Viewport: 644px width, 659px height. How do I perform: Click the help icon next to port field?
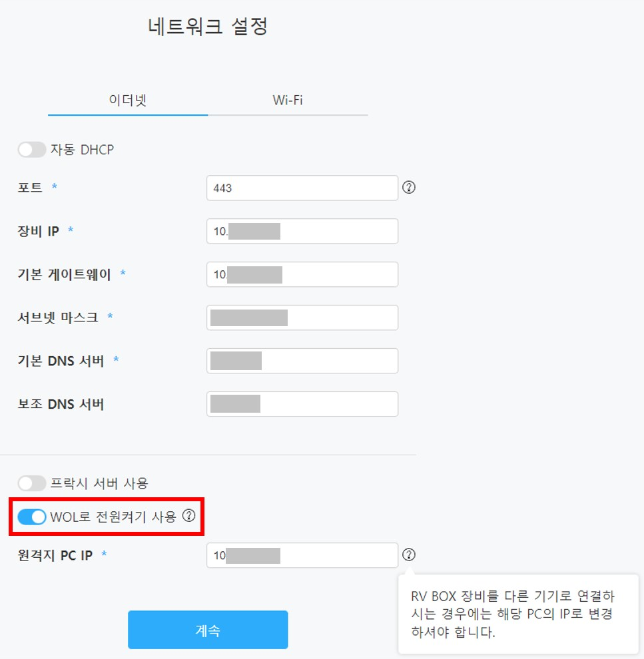point(410,188)
